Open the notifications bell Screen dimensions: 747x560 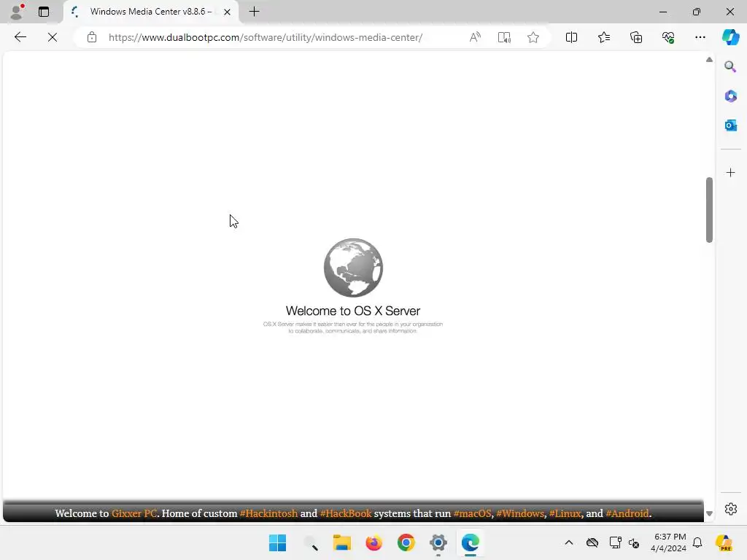pos(697,542)
